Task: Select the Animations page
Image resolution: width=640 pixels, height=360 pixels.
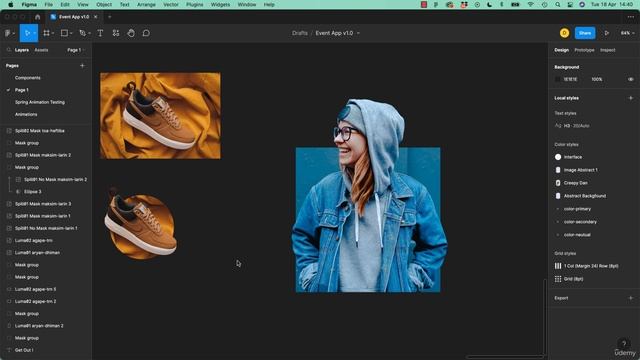Action: pos(26,114)
